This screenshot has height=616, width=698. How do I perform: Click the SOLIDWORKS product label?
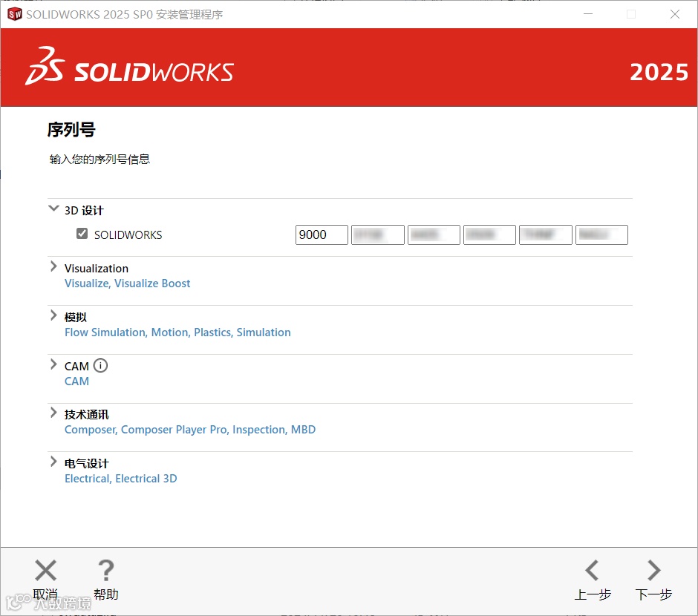click(128, 235)
